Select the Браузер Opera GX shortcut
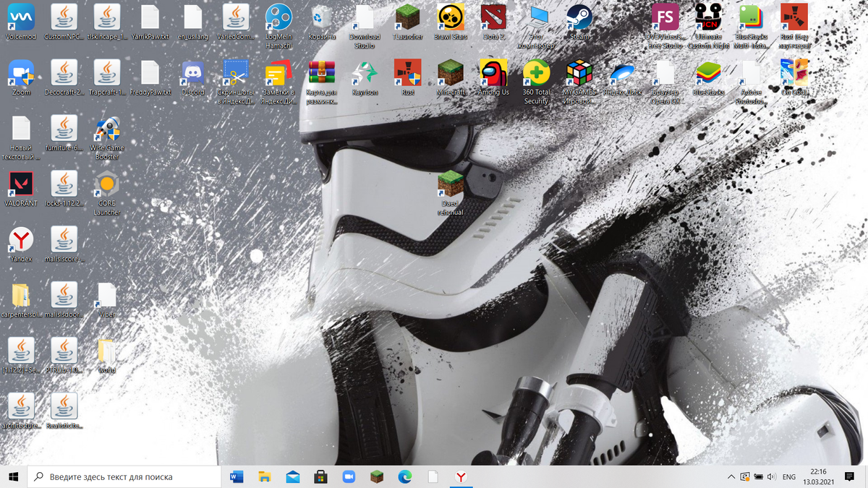This screenshot has height=488, width=868. click(x=665, y=82)
